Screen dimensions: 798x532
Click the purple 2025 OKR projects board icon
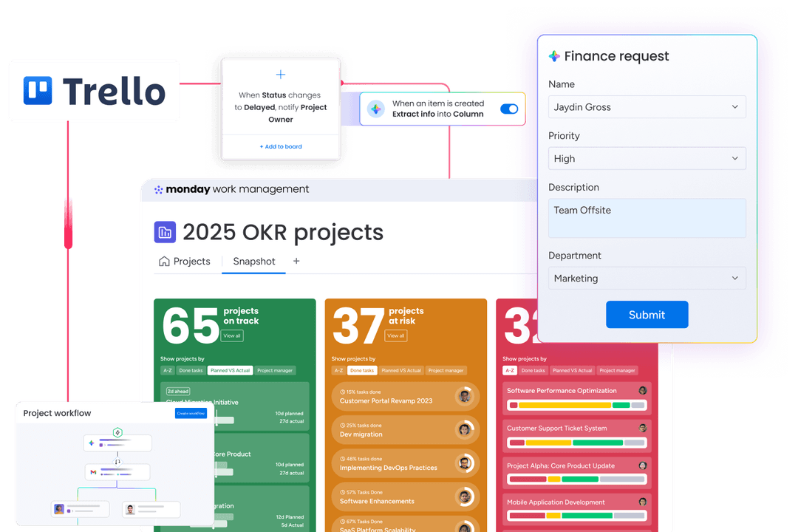click(165, 232)
